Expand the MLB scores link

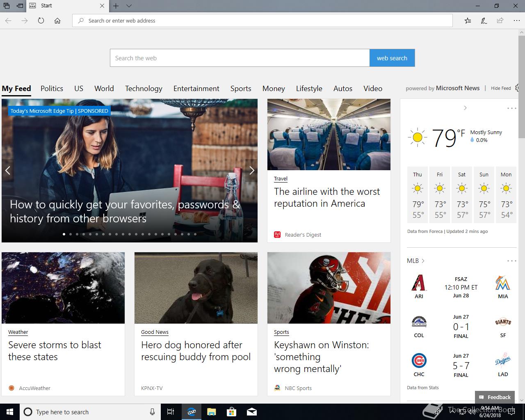(415, 261)
